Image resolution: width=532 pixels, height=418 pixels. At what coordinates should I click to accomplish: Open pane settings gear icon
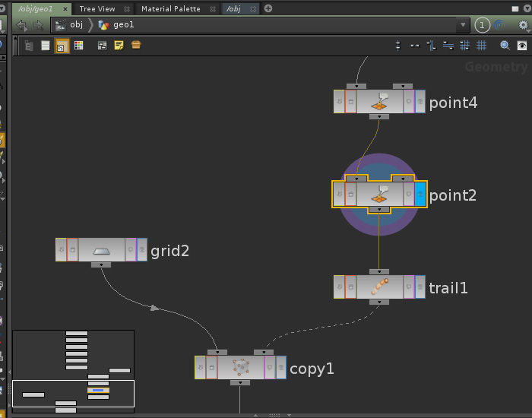pyautogui.click(x=523, y=25)
